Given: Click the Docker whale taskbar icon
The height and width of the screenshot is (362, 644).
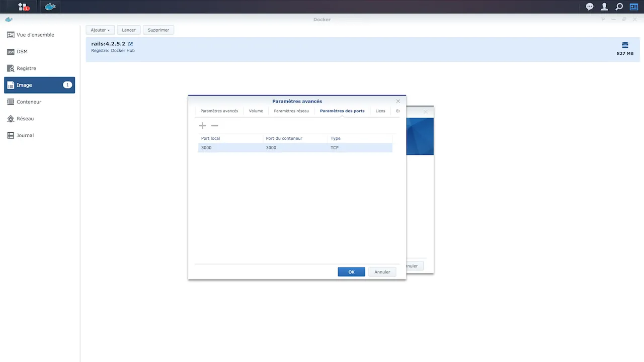Looking at the screenshot, I should [50, 7].
